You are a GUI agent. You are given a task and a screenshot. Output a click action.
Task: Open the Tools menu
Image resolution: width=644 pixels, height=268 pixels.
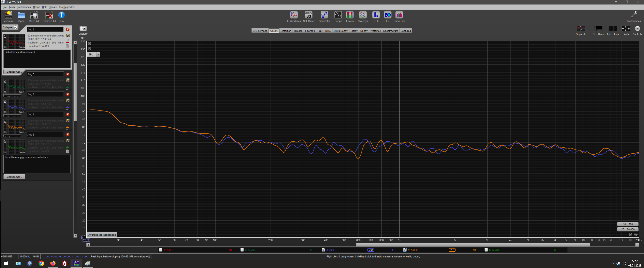click(x=11, y=7)
